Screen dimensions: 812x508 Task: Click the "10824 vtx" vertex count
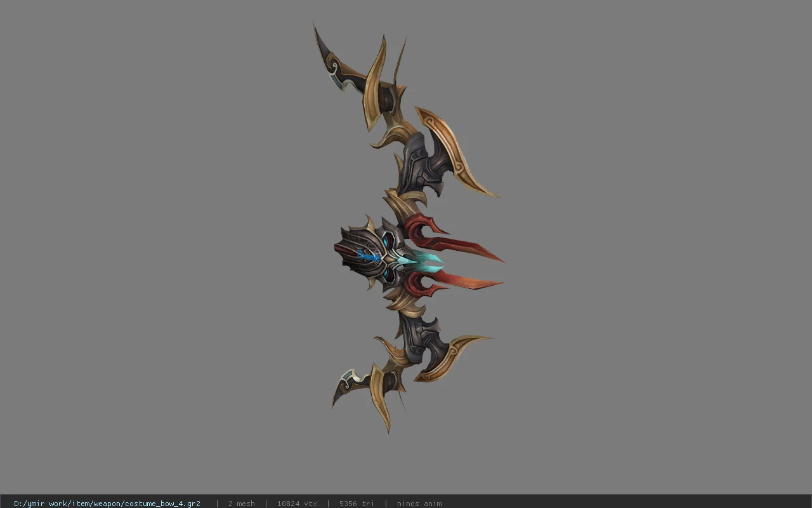tap(297, 504)
